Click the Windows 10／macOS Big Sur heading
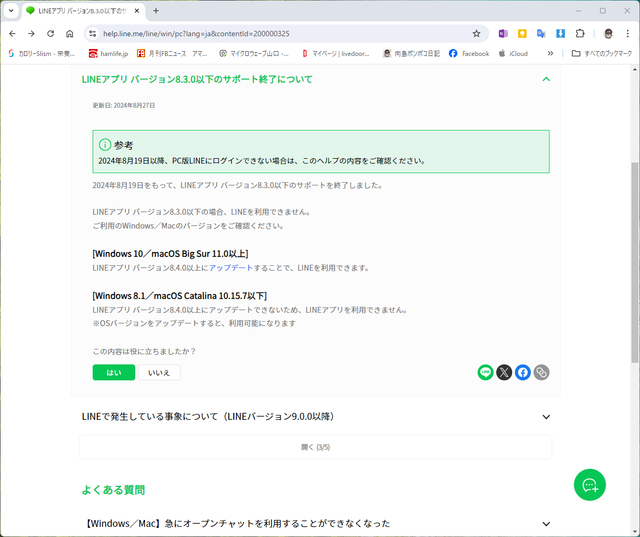The width and height of the screenshot is (640, 537). [x=170, y=254]
